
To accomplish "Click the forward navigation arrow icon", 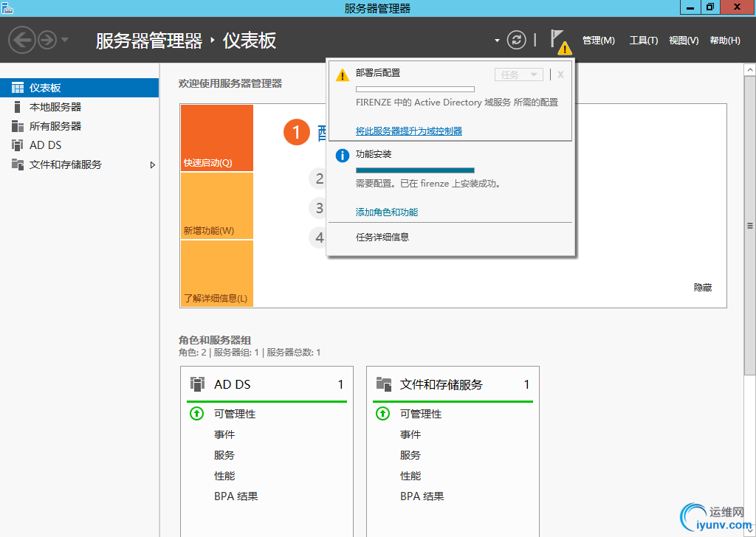I will (47, 40).
